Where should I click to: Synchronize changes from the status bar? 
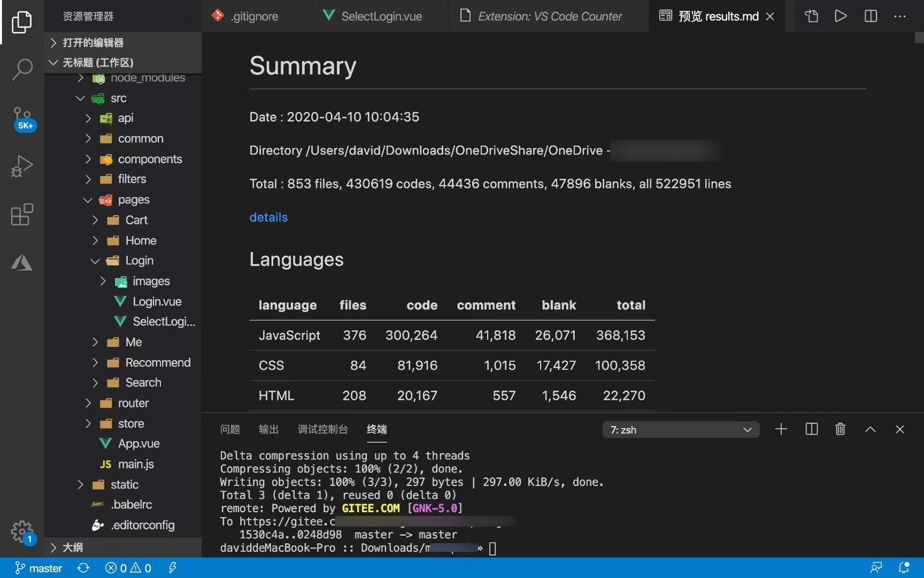tap(83, 568)
